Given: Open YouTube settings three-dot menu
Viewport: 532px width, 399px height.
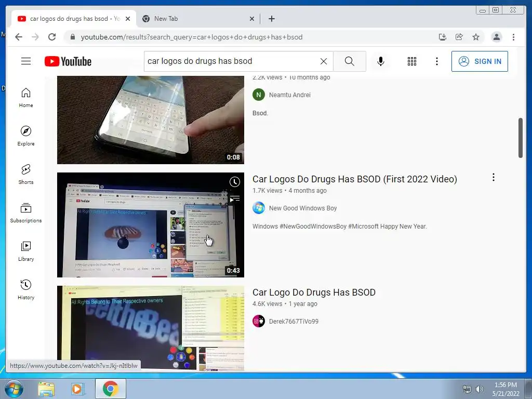Looking at the screenshot, I should click(x=436, y=61).
